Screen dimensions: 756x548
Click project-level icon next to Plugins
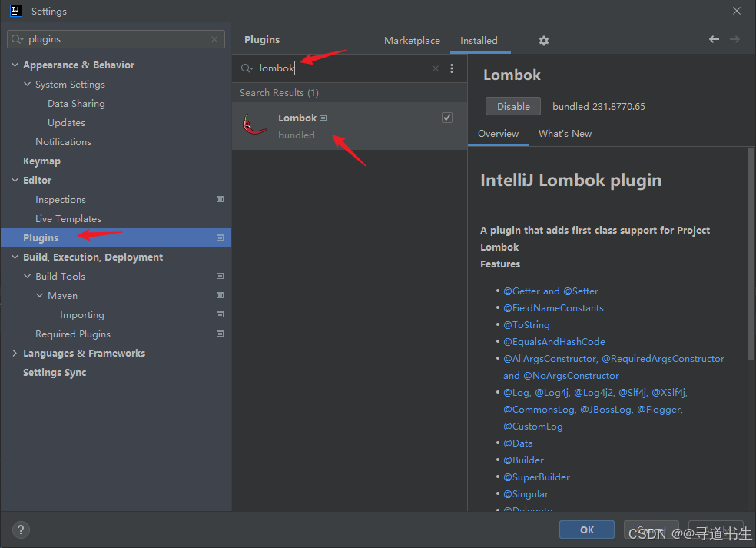coord(220,237)
